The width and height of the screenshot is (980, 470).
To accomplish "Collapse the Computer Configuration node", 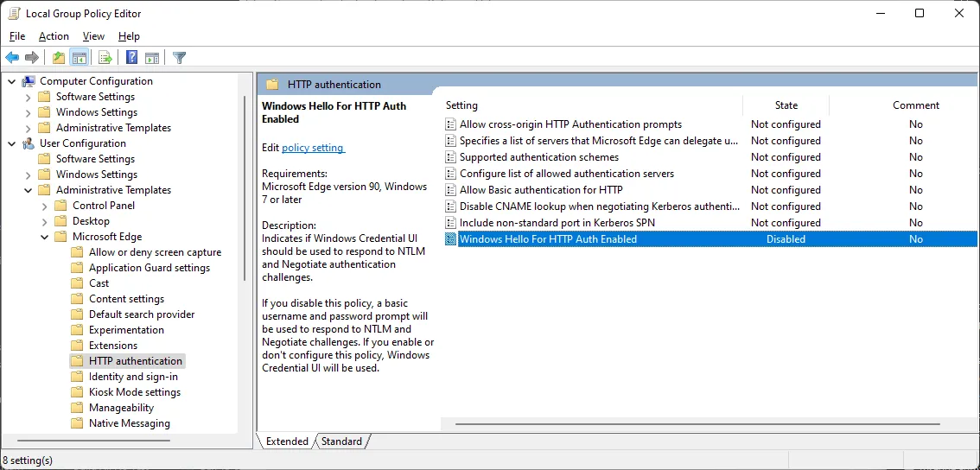I will pos(11,81).
